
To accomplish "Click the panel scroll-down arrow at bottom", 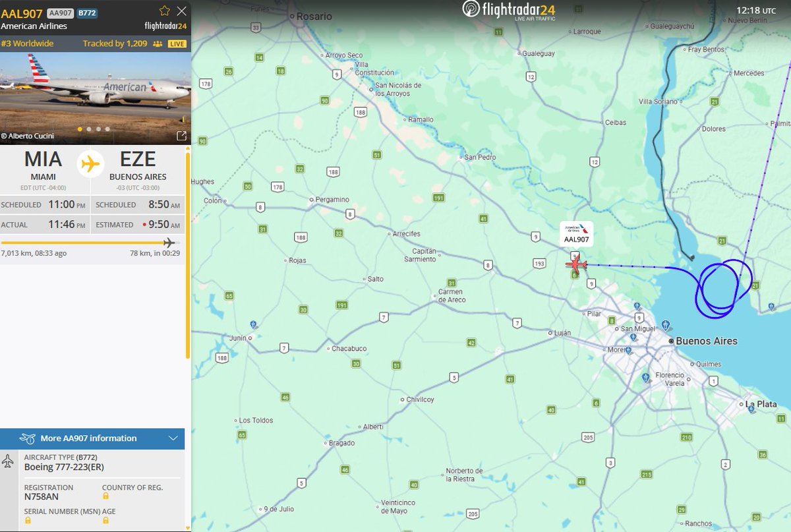I will pos(189,527).
